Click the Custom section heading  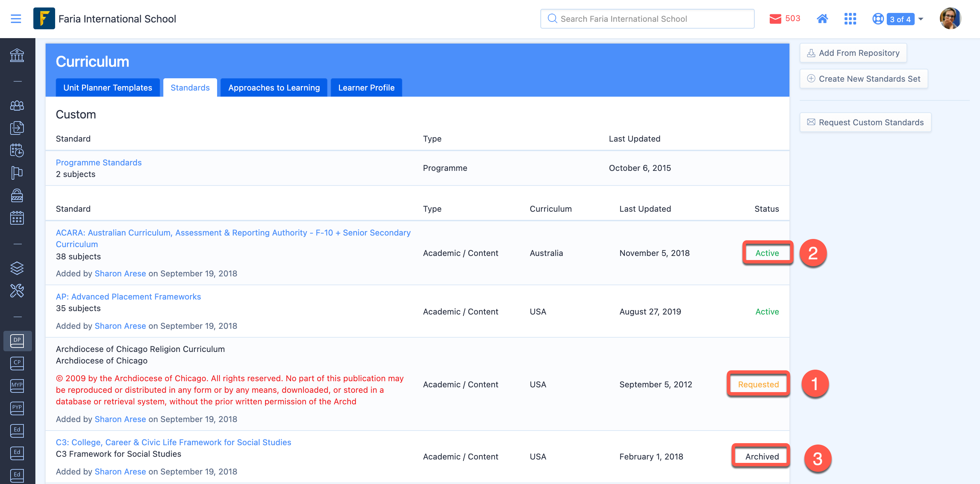pos(76,114)
